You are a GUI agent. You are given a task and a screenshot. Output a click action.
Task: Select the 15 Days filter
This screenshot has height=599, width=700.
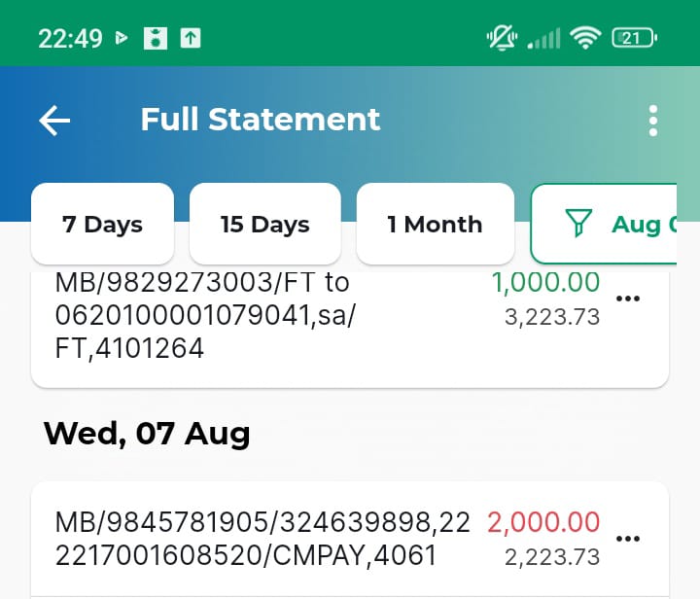[265, 224]
